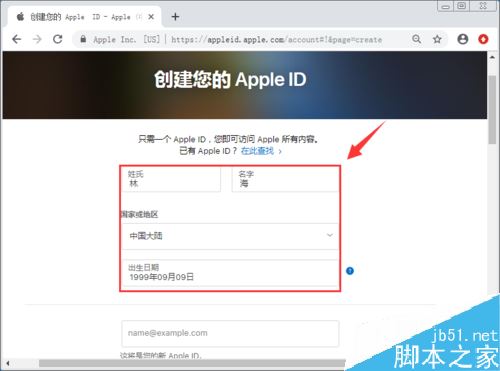Click the 名字 first name field
Image resolution: width=500 pixels, height=371 pixels.
point(285,179)
